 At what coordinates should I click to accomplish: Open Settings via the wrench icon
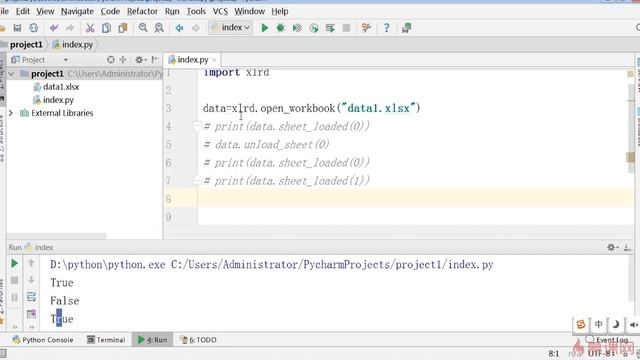pyautogui.click(x=366, y=28)
